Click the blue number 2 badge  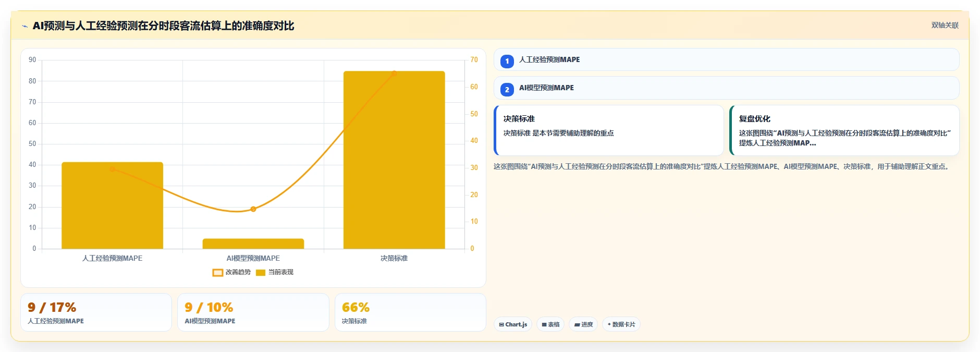pos(507,89)
